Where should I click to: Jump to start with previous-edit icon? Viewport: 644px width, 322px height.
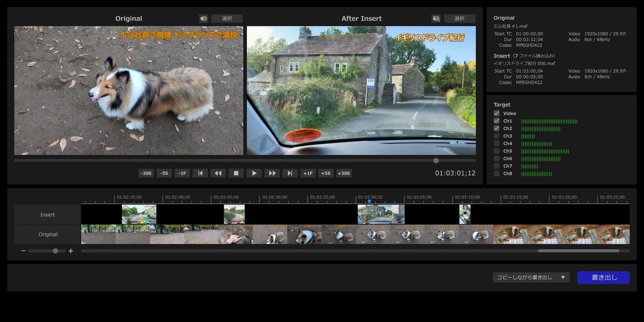click(x=200, y=173)
